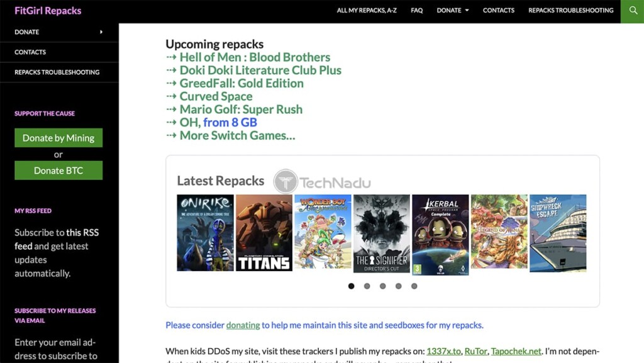Open More Switch Games link
This screenshot has height=363, width=644.
[x=237, y=135]
